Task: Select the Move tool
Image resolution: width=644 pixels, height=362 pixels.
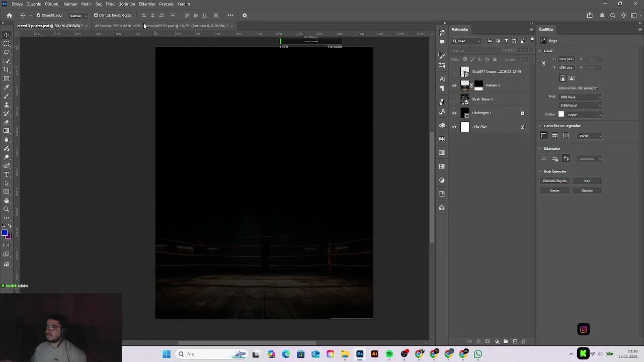Action: (7, 35)
